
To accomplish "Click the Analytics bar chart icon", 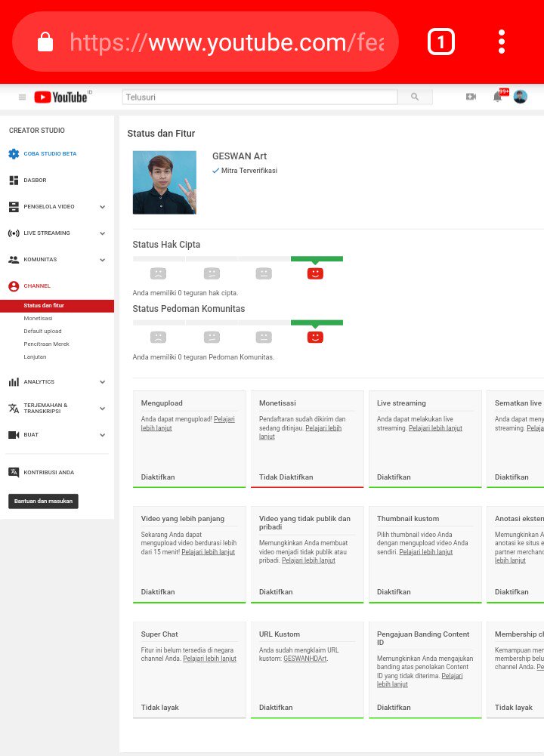I will (14, 382).
